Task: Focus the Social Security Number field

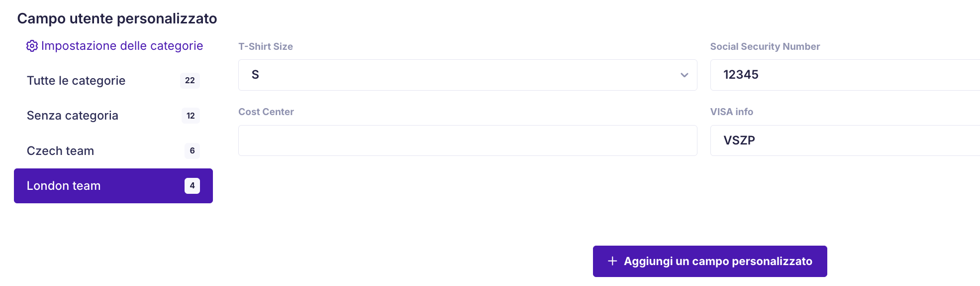Action: pos(845,75)
